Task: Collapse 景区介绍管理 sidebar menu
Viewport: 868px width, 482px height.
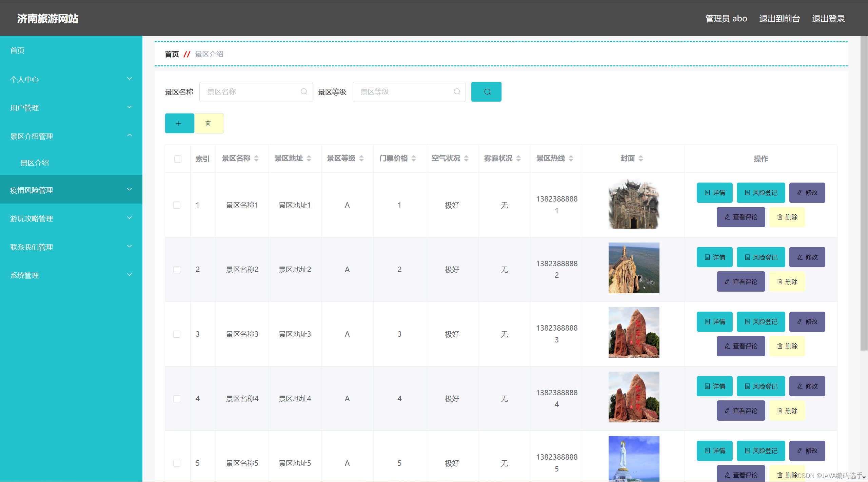Action: tap(71, 136)
